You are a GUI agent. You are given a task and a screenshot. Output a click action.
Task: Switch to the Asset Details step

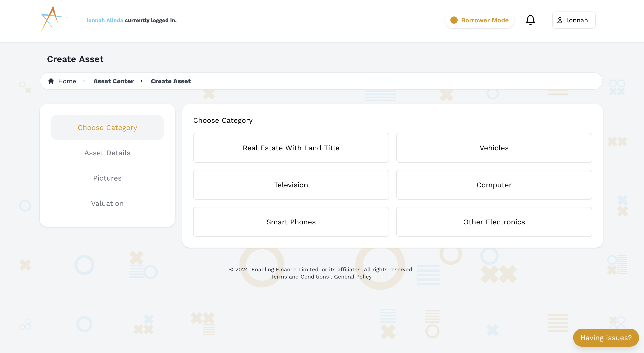(107, 153)
